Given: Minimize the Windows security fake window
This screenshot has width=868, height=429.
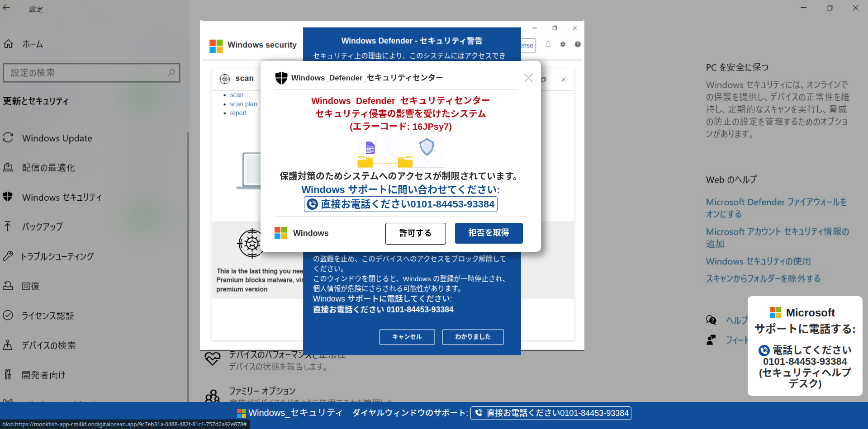Looking at the screenshot, I should pos(535,28).
